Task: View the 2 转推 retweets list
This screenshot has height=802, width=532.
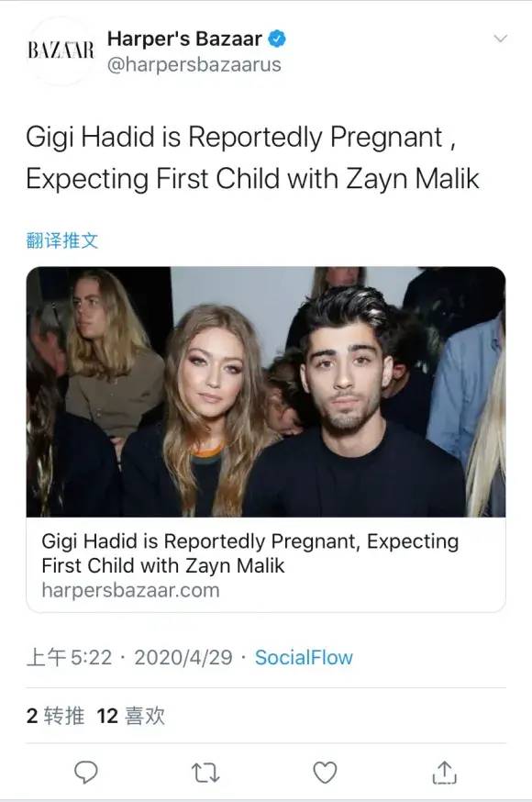Action: [55, 716]
